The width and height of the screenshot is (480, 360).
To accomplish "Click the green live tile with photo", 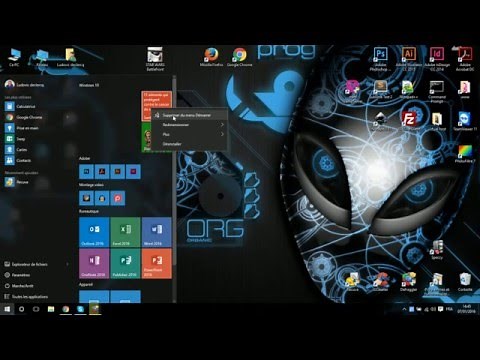I will point(146,137).
